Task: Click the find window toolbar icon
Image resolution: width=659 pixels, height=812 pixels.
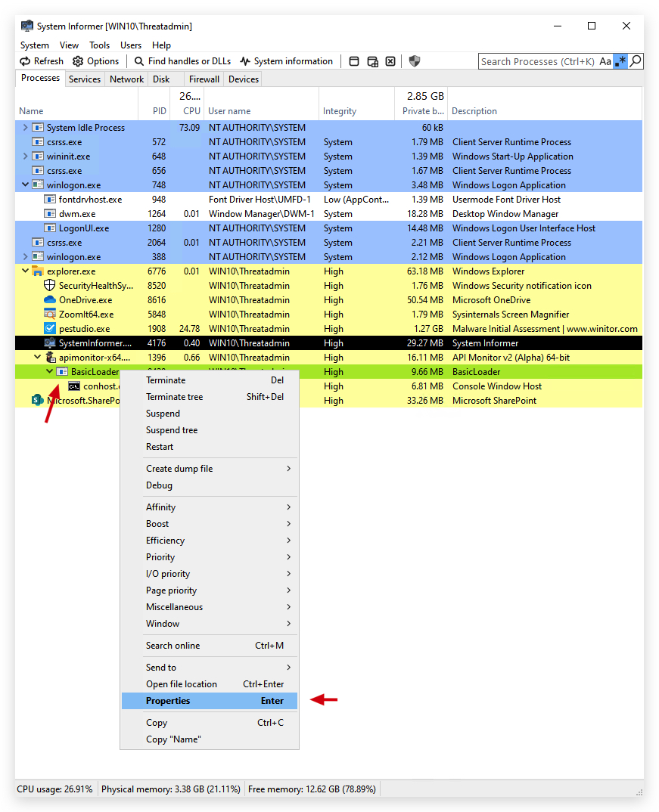Action: pos(354,61)
